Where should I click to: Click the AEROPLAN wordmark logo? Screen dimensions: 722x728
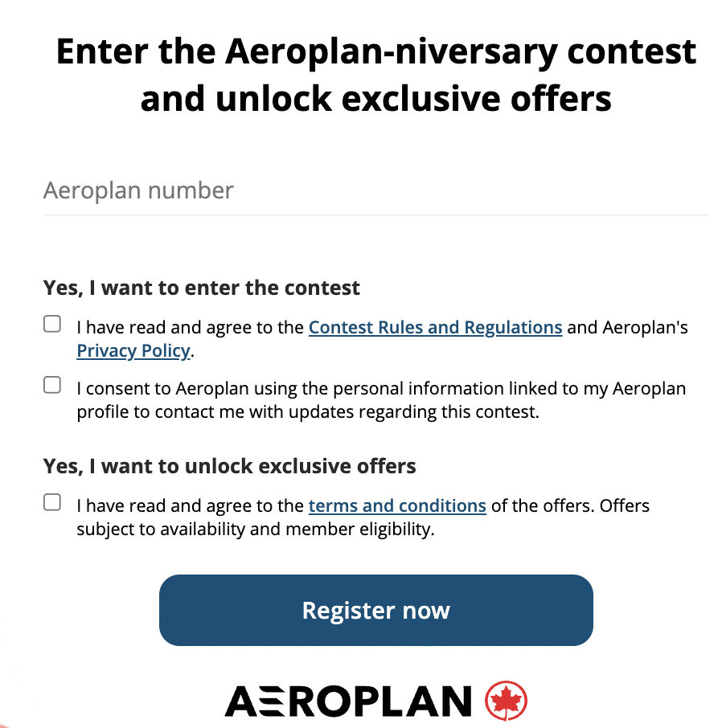tap(348, 701)
